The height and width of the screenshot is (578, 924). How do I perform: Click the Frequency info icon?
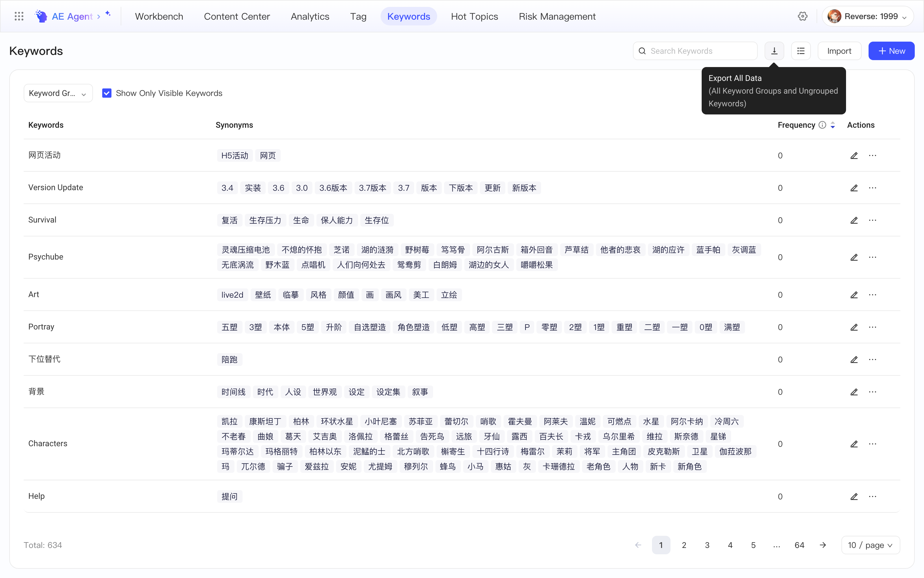(822, 125)
